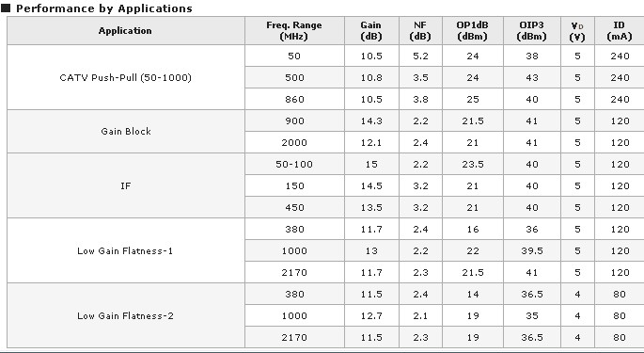
Task: Click the 14.3 gain value cell
Action: coord(371,120)
